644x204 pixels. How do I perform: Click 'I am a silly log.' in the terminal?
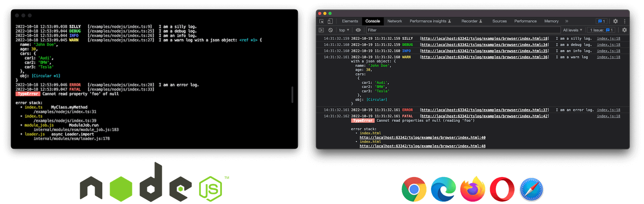coord(178,27)
